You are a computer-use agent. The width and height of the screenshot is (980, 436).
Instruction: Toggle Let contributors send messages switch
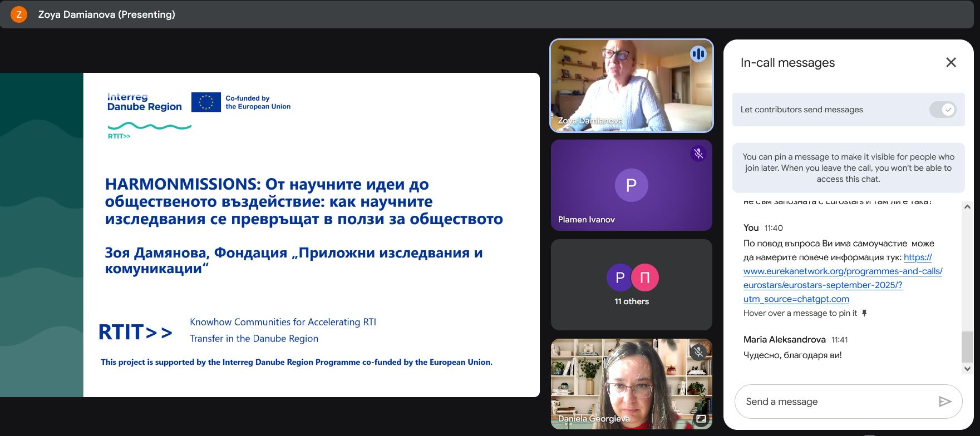coord(943,110)
